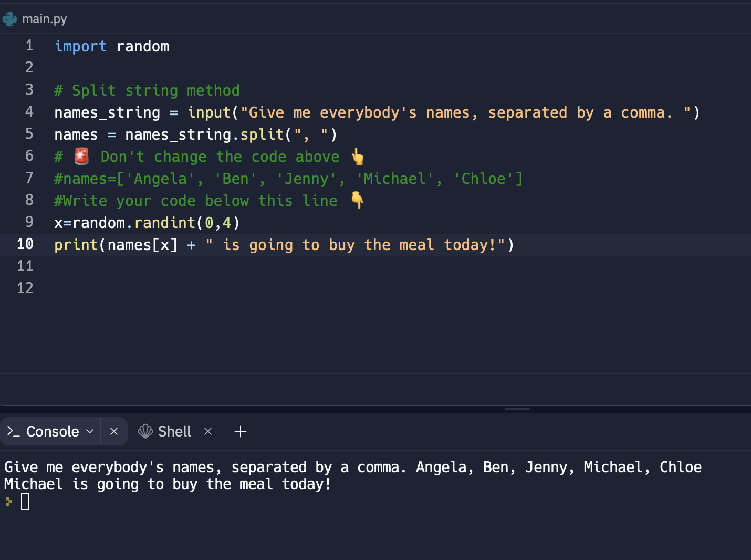Close the Console tab
The height and width of the screenshot is (560, 751).
pos(114,431)
